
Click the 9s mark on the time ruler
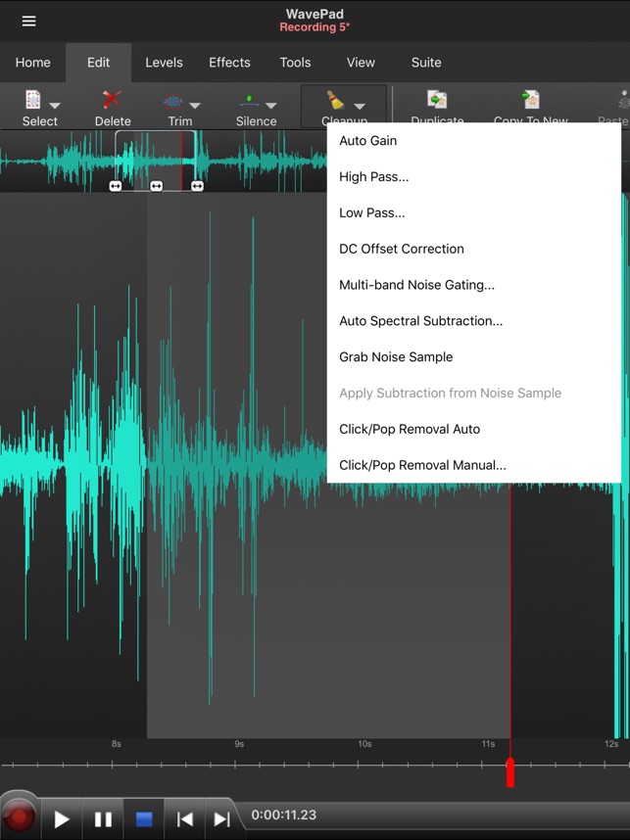click(x=239, y=744)
